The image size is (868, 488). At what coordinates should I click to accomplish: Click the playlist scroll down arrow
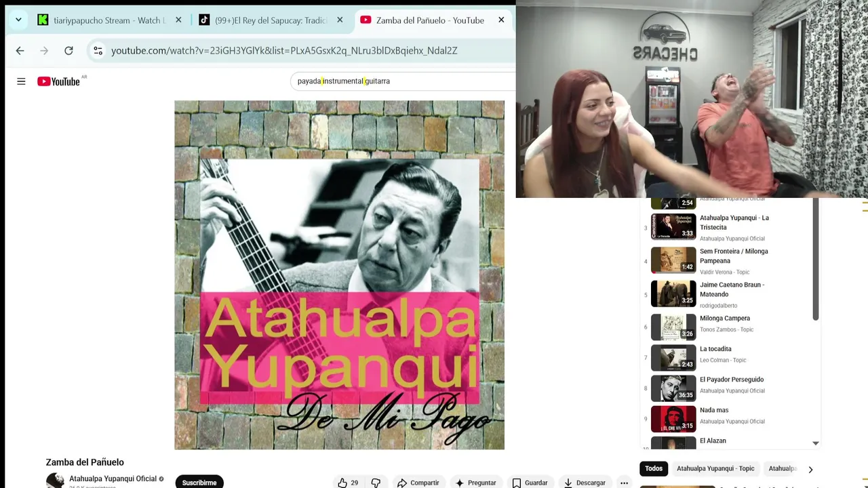click(x=816, y=443)
